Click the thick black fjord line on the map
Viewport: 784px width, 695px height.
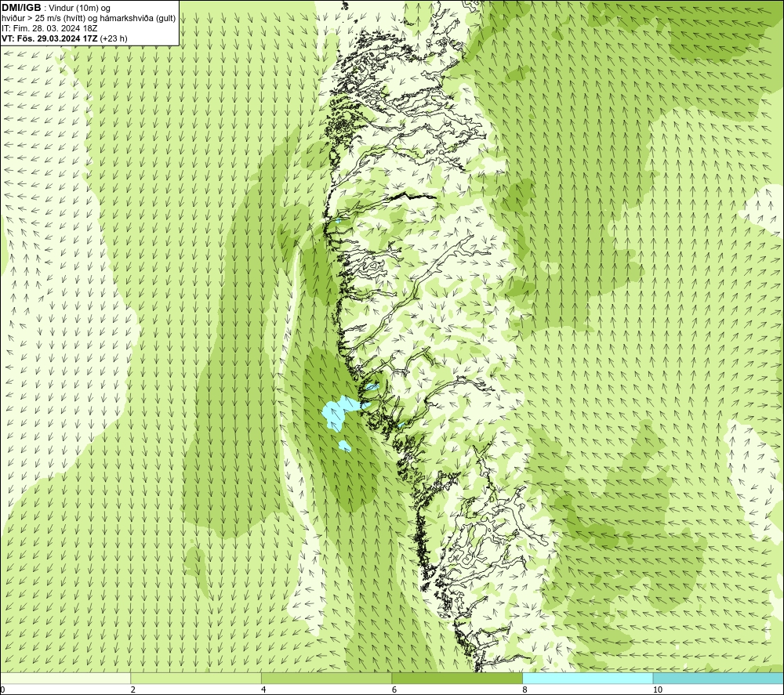(x=415, y=196)
